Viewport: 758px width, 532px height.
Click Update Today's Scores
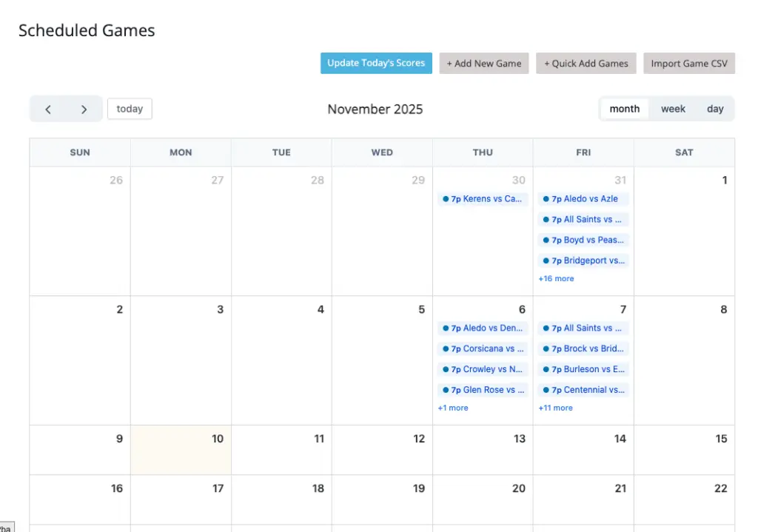[x=376, y=63]
